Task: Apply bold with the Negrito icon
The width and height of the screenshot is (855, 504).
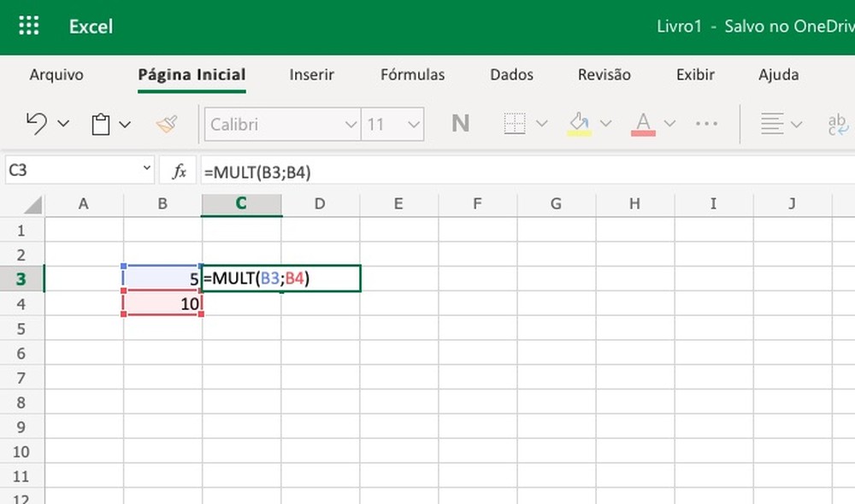Action: click(x=460, y=123)
